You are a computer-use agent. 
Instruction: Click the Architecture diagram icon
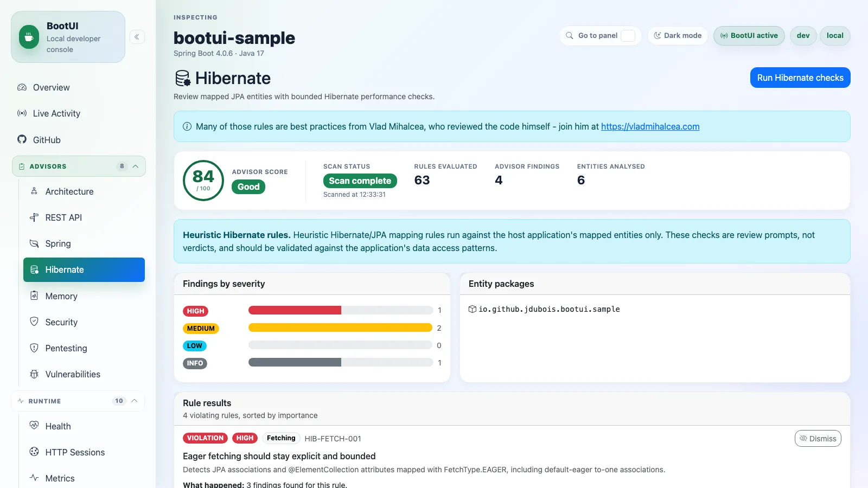pos(34,191)
